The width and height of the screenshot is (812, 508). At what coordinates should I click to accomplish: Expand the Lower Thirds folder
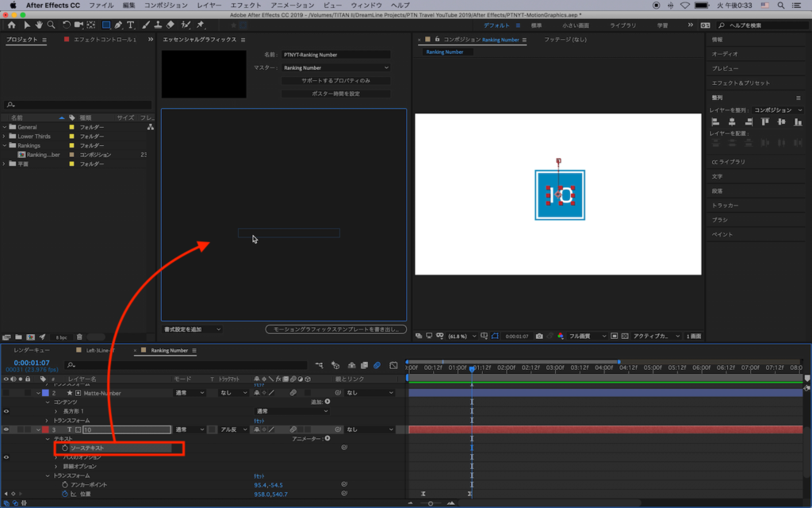5,137
